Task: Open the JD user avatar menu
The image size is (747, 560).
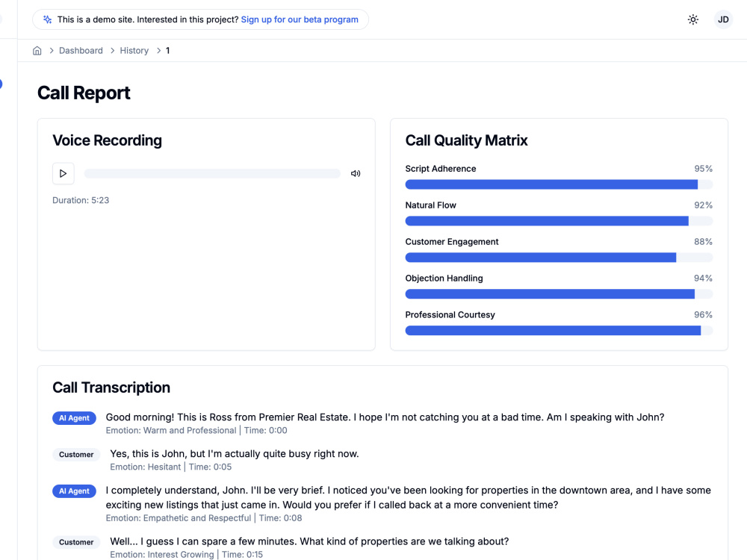Action: (723, 19)
